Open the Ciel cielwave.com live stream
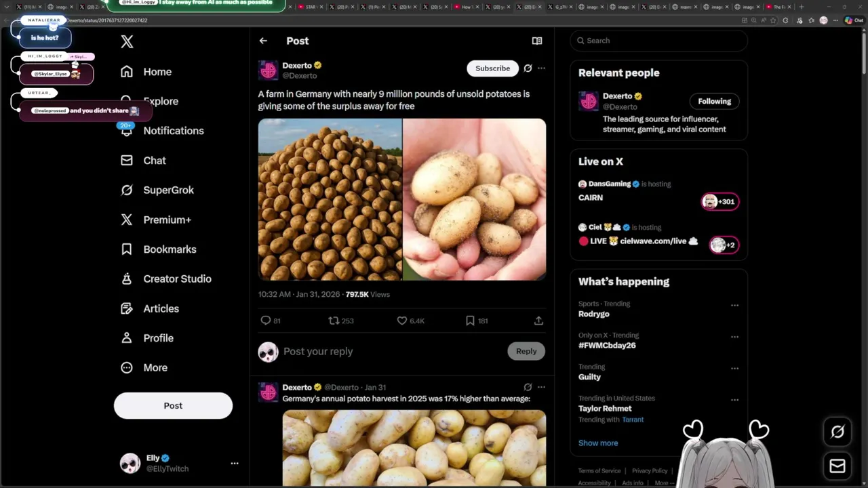 pyautogui.click(x=638, y=241)
